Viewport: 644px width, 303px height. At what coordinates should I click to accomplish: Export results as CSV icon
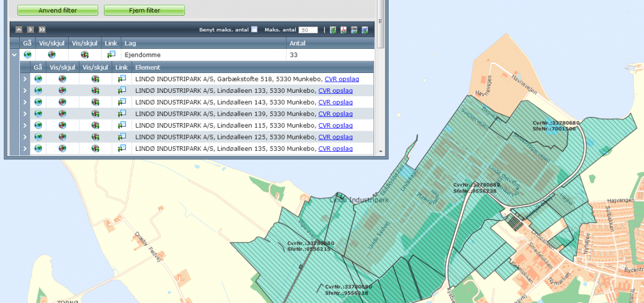(x=354, y=30)
